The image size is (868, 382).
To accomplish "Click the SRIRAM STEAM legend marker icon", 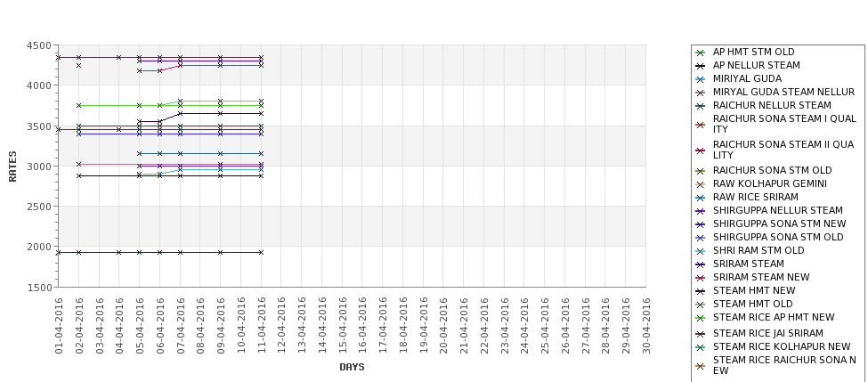I will tap(701, 264).
